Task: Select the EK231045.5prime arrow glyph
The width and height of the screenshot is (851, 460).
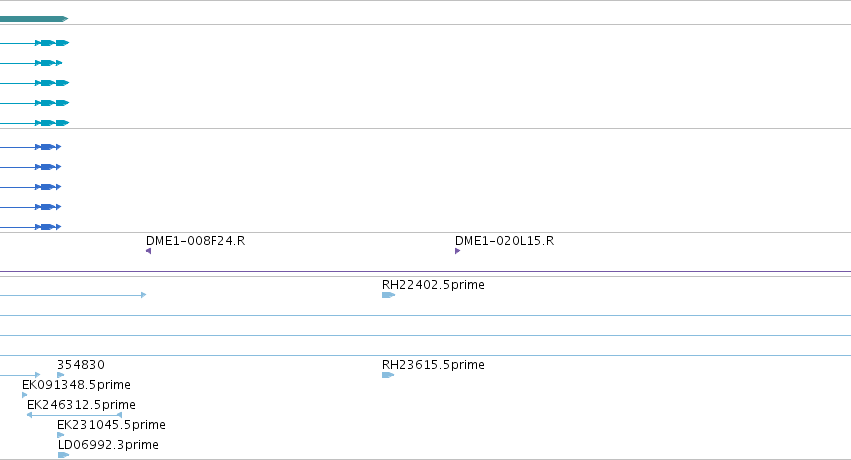Action: coord(61,435)
